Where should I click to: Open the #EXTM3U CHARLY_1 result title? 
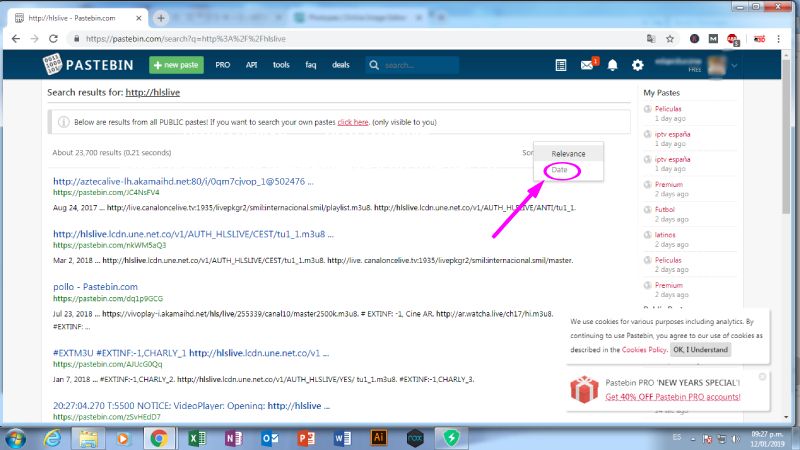tap(191, 353)
